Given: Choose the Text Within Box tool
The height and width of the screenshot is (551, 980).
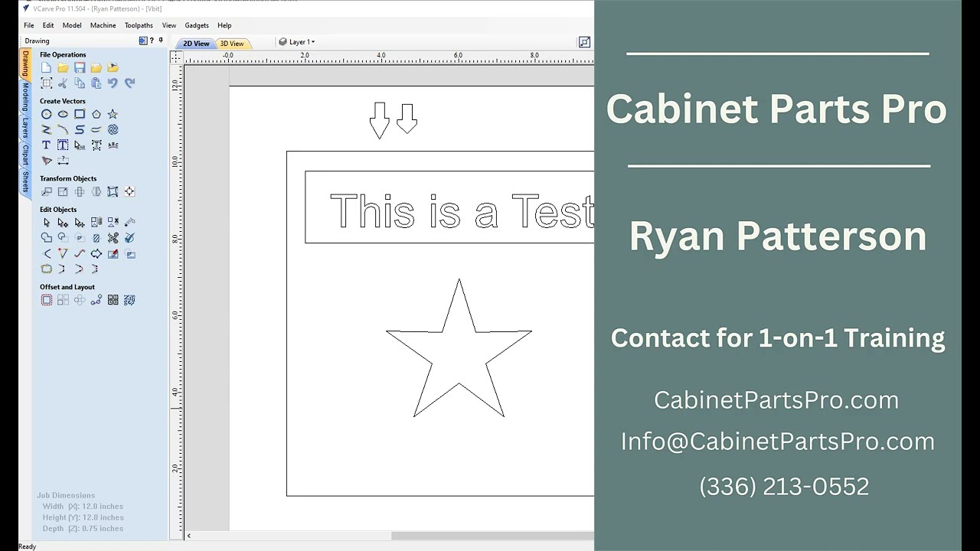Looking at the screenshot, I should coord(63,145).
